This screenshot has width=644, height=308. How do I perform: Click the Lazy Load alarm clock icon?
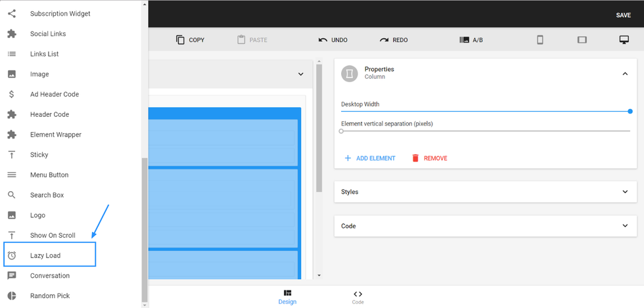tap(12, 255)
